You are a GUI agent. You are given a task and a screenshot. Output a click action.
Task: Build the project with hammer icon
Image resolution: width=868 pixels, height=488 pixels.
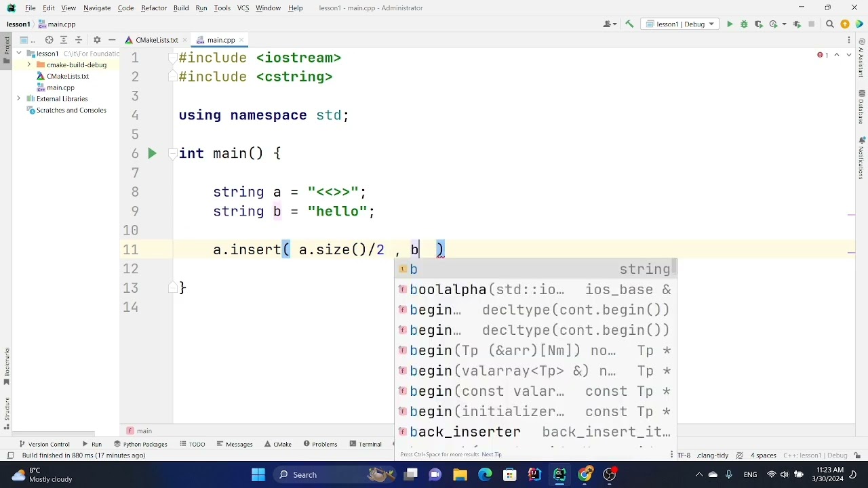pos(629,24)
